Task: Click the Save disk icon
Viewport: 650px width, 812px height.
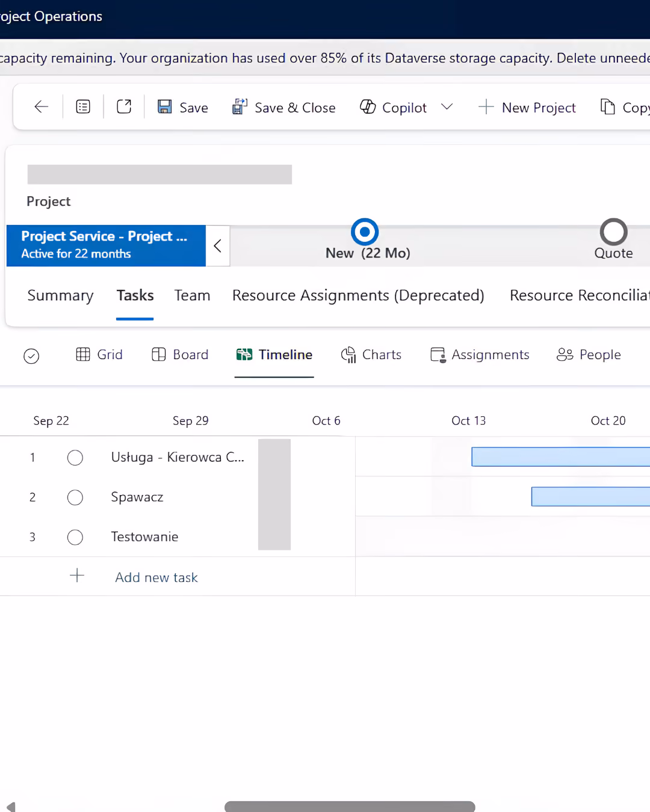Action: click(164, 107)
